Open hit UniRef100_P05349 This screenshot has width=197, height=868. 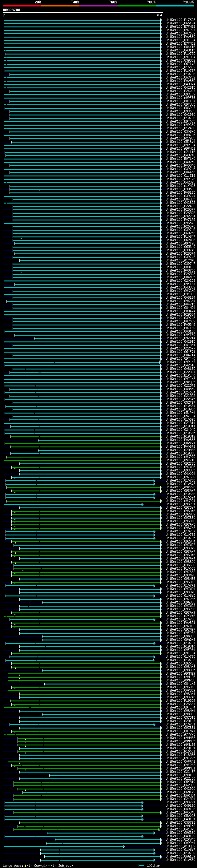pos(180,325)
